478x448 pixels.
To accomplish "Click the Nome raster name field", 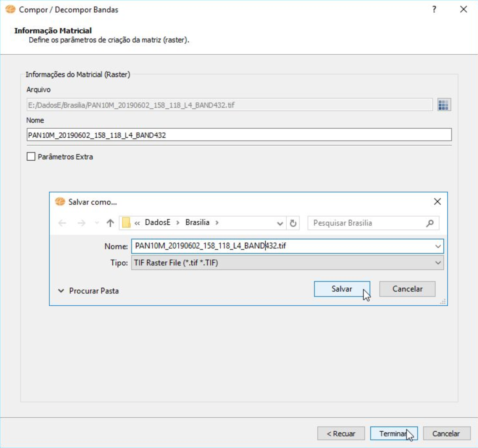I will coord(239,135).
